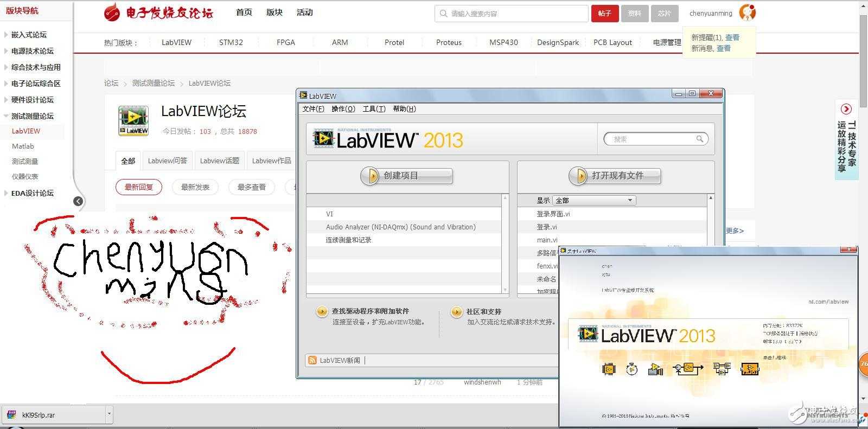Click the LabVIEW论坛 forum logo image
This screenshot has width=868, height=429.
coord(133,120)
